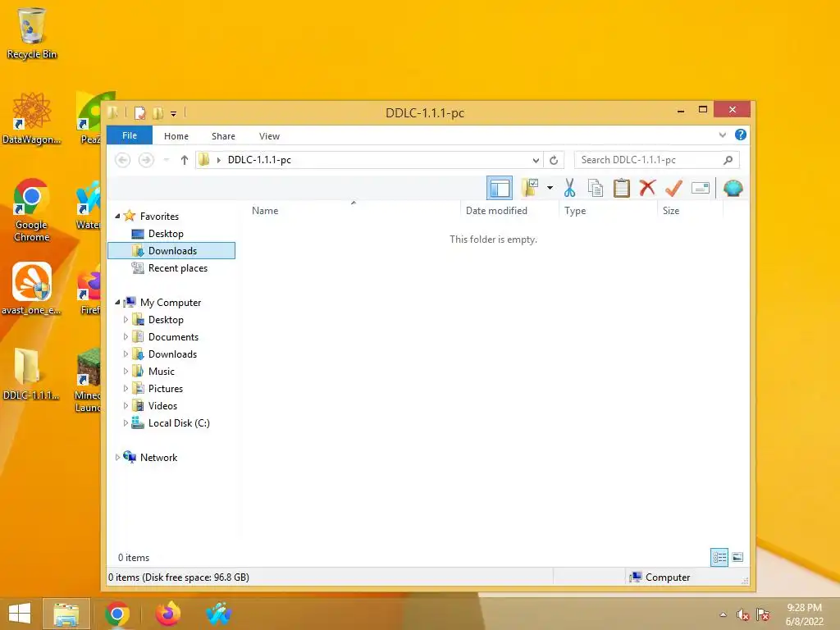840x630 pixels.
Task: Collapse the My Computer tree node
Action: point(118,302)
